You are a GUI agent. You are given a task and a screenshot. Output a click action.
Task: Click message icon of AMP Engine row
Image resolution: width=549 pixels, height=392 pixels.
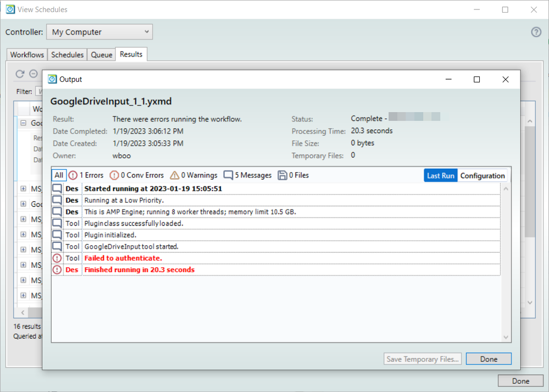(57, 212)
